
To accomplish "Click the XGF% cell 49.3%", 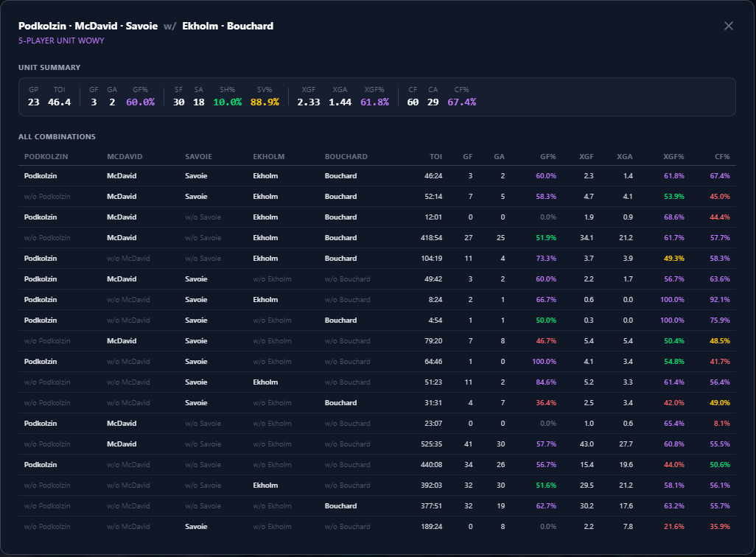I will click(x=674, y=259).
